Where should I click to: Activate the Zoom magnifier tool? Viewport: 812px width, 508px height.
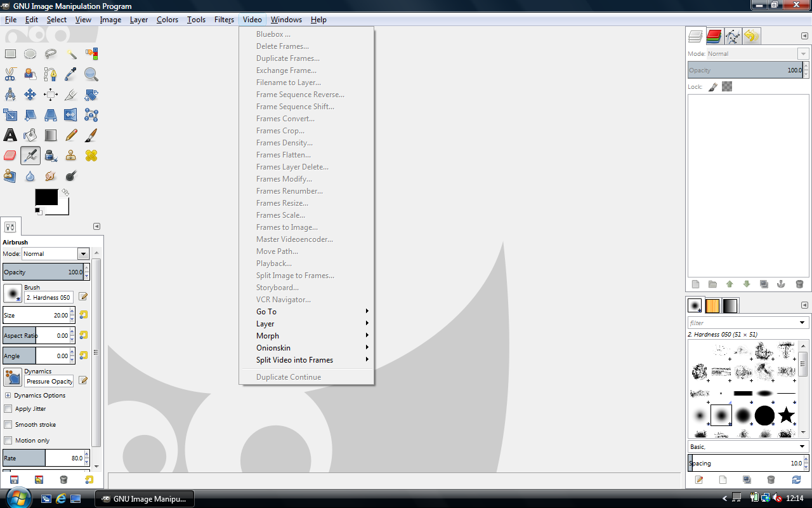pos(91,74)
